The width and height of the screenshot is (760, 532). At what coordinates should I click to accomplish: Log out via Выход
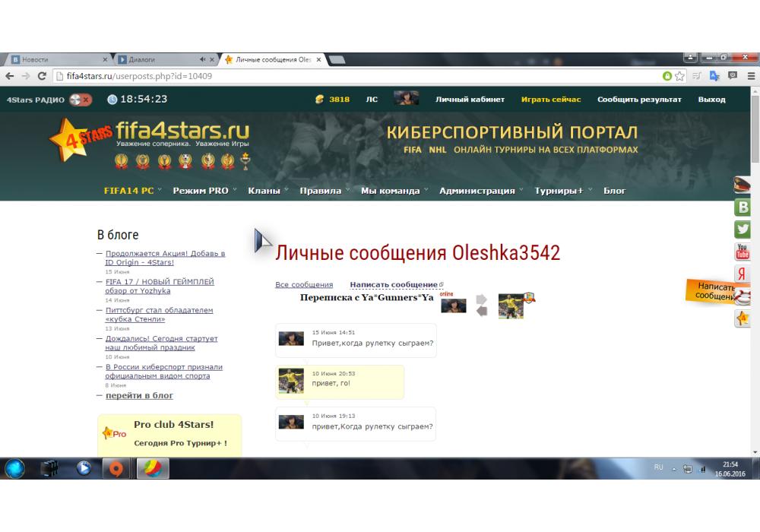coord(711,100)
